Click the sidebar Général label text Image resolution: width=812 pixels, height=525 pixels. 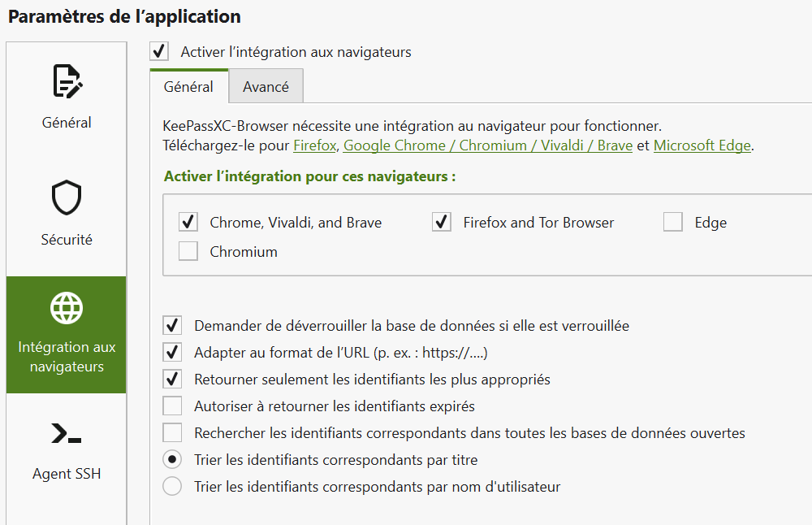click(67, 122)
